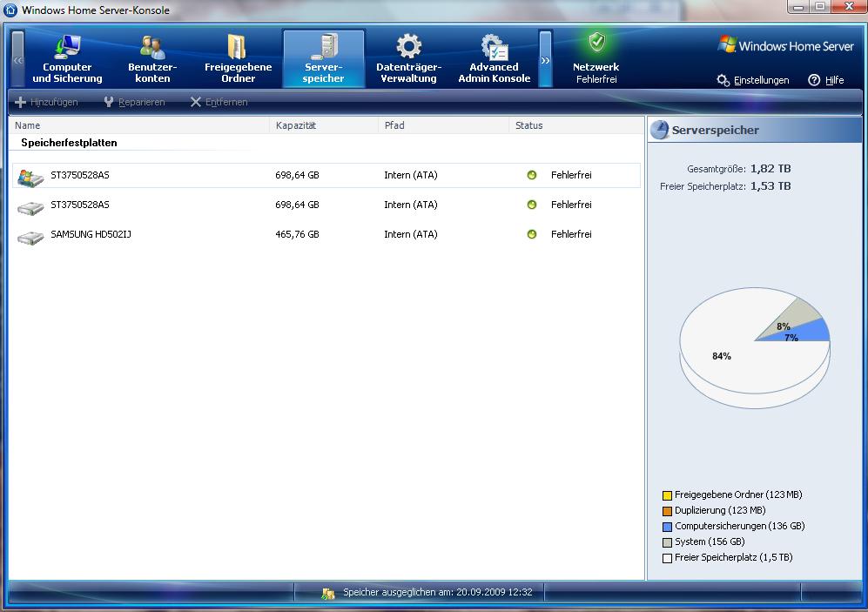Open Freigegebene Ordner section

pyautogui.click(x=238, y=59)
